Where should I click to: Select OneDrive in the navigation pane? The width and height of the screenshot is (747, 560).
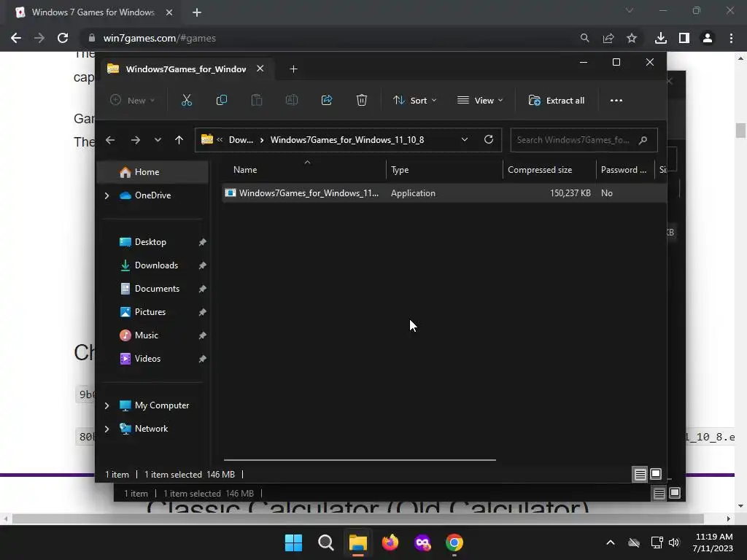152,195
